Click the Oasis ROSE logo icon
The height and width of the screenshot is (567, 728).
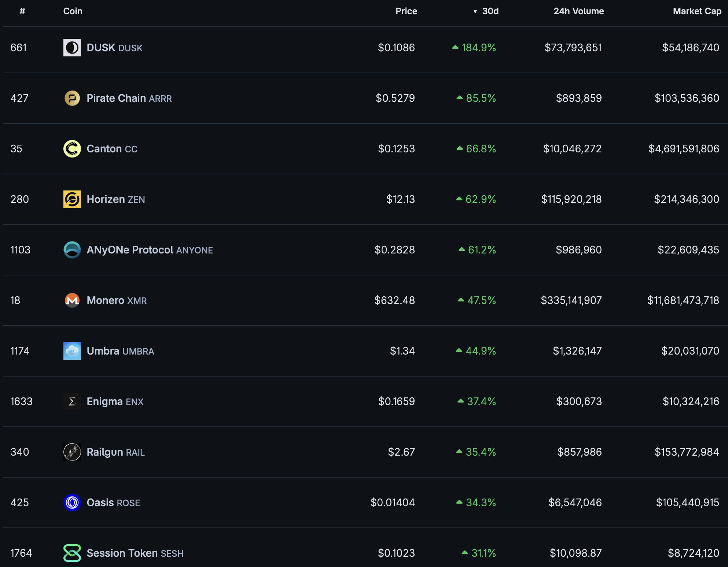[x=72, y=503]
